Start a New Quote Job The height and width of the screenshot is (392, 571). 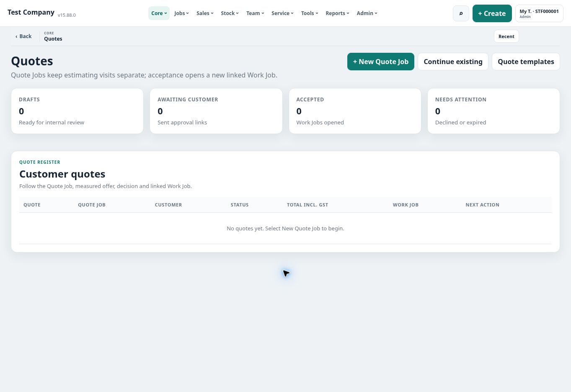pos(380,62)
